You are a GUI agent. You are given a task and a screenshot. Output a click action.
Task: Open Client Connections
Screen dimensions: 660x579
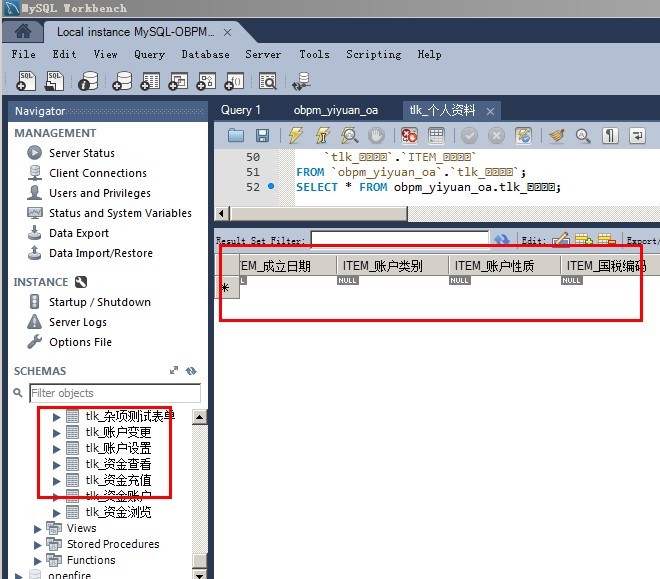pos(98,173)
